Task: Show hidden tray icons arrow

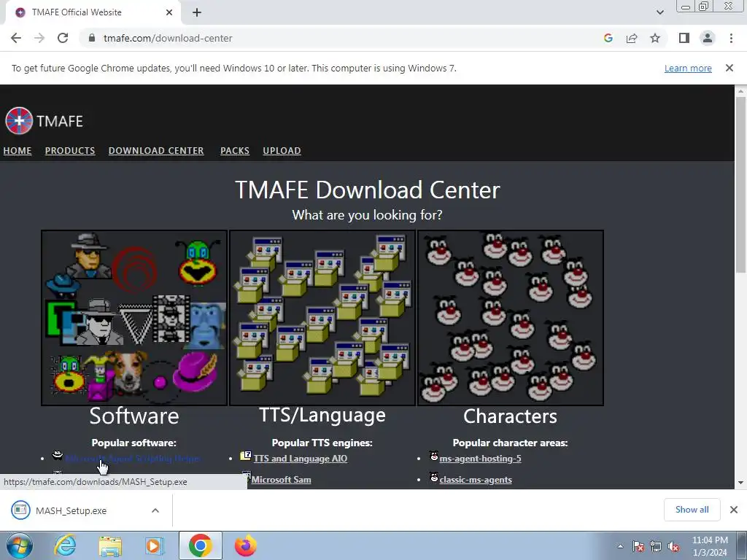Action: tap(620, 547)
